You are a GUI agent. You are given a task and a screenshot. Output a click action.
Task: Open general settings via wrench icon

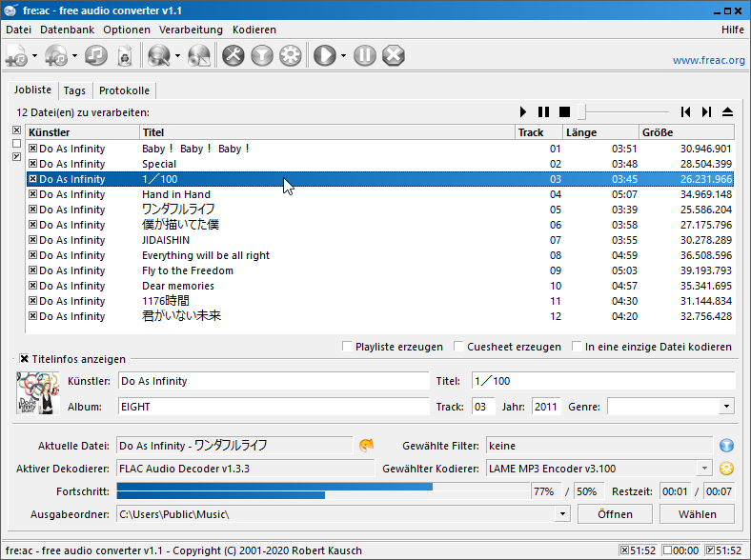233,56
